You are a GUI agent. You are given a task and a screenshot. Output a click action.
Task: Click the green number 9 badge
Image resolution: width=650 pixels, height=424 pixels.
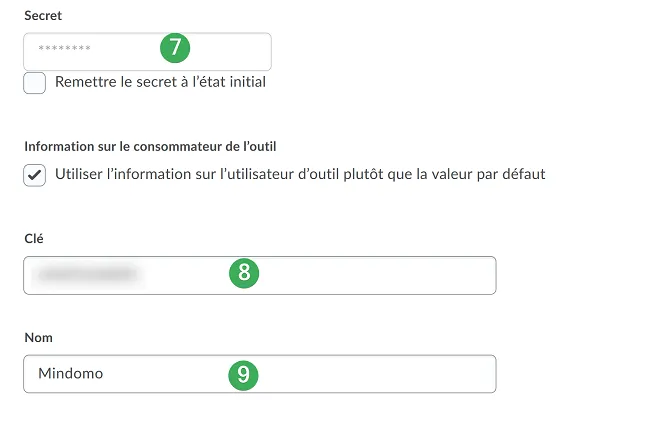pos(243,375)
